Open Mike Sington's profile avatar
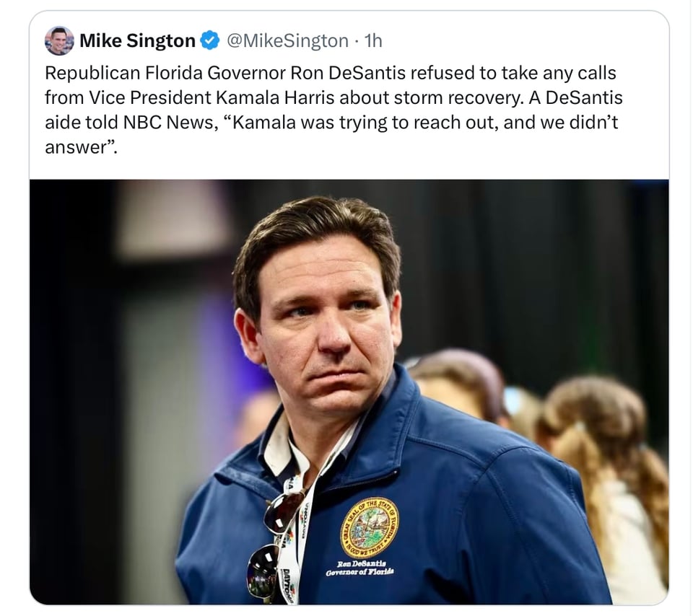The width and height of the screenshot is (693, 616). tap(59, 40)
